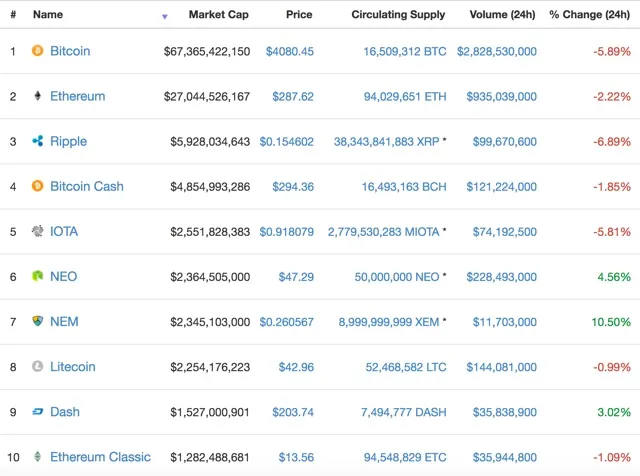Image resolution: width=640 pixels, height=476 pixels.
Task: Open the Litecoin coin page link
Action: click(73, 367)
